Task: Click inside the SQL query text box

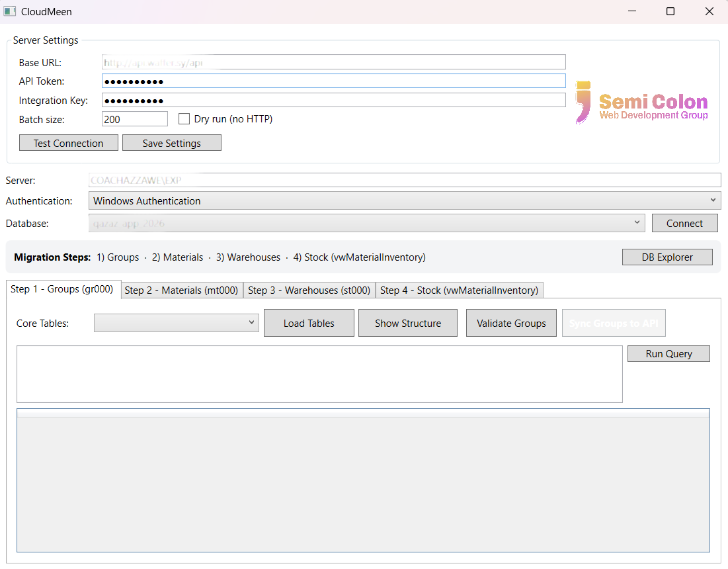Action: pos(319,374)
